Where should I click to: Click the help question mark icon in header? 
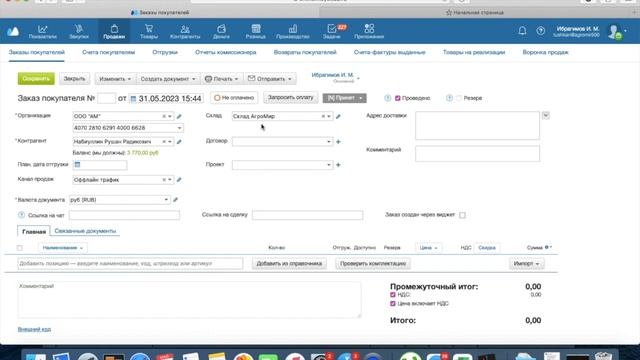540,31
